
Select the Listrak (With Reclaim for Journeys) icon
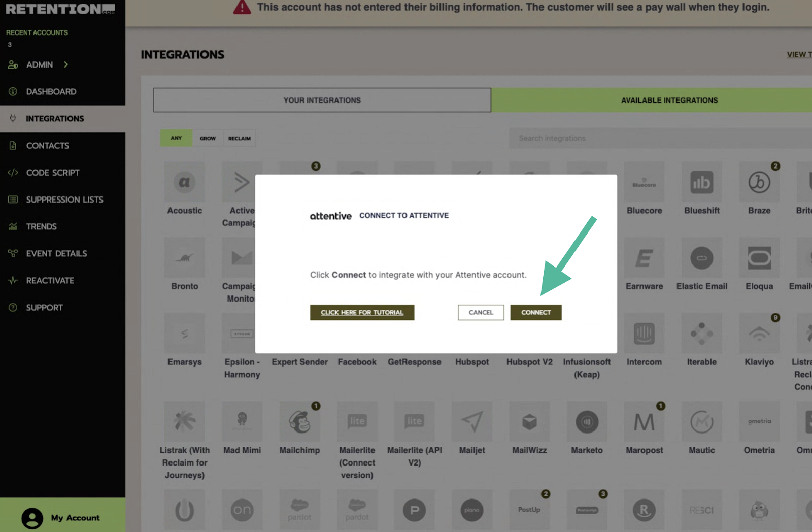pos(184,421)
